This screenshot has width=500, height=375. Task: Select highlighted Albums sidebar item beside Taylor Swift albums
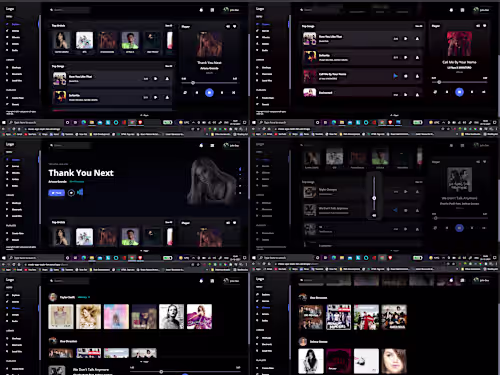(x=13, y=308)
